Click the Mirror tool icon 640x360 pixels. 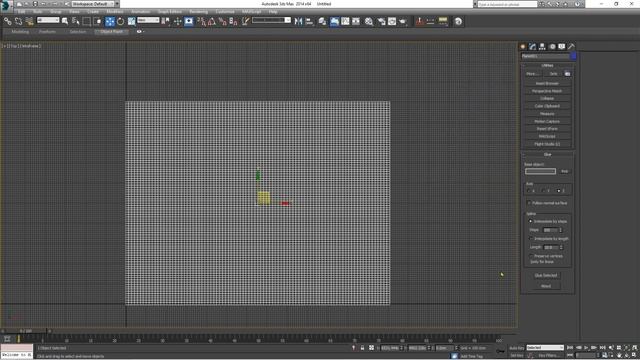click(298, 21)
